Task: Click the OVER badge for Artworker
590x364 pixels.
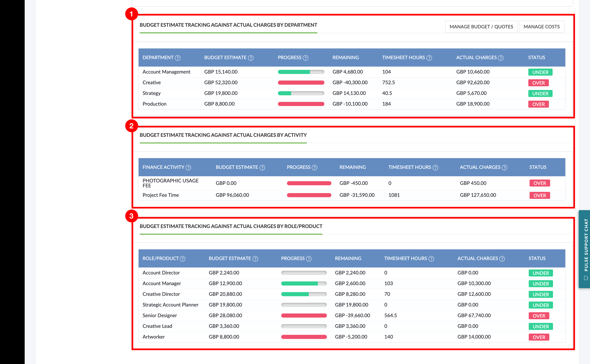Action: [x=539, y=337]
